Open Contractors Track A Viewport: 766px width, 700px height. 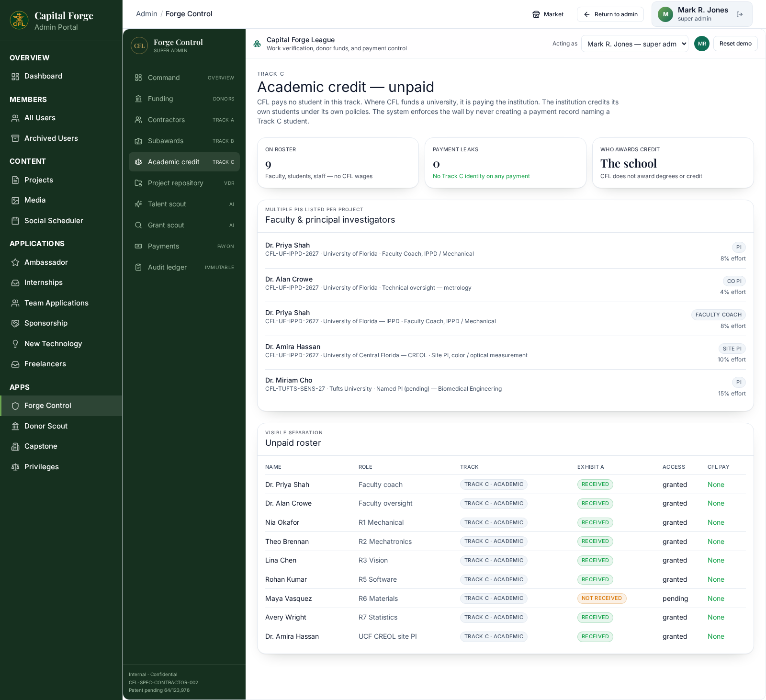(x=184, y=120)
